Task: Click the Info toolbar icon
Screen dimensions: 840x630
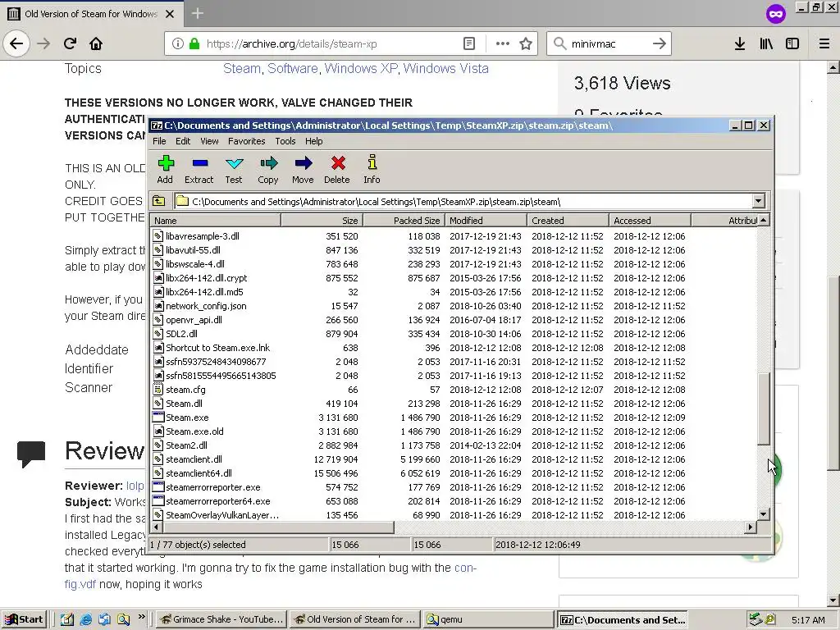Action: coord(372,169)
